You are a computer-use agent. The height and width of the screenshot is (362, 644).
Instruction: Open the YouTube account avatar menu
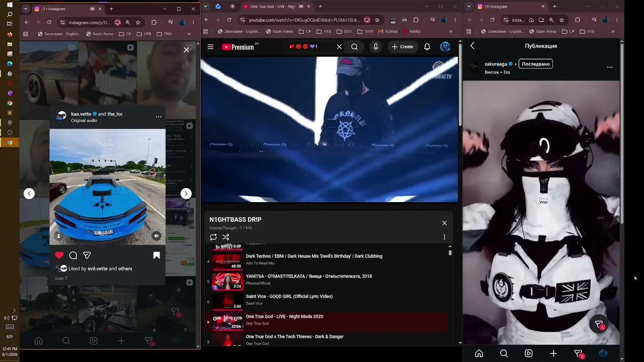point(445,47)
